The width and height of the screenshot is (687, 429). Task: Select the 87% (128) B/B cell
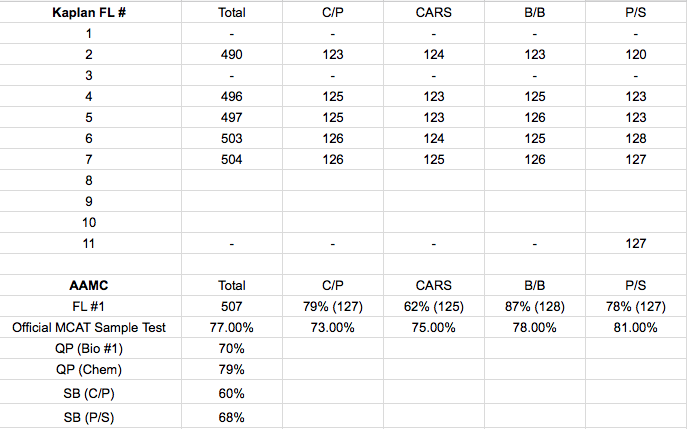point(535,306)
